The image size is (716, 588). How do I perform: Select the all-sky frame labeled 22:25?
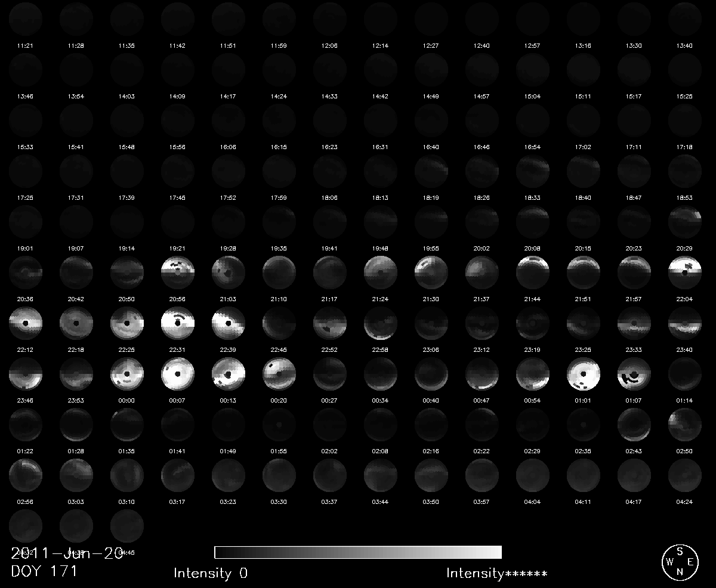[127, 323]
